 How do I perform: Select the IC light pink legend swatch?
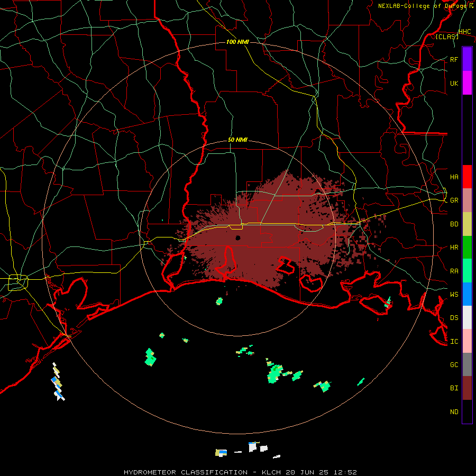(x=467, y=341)
